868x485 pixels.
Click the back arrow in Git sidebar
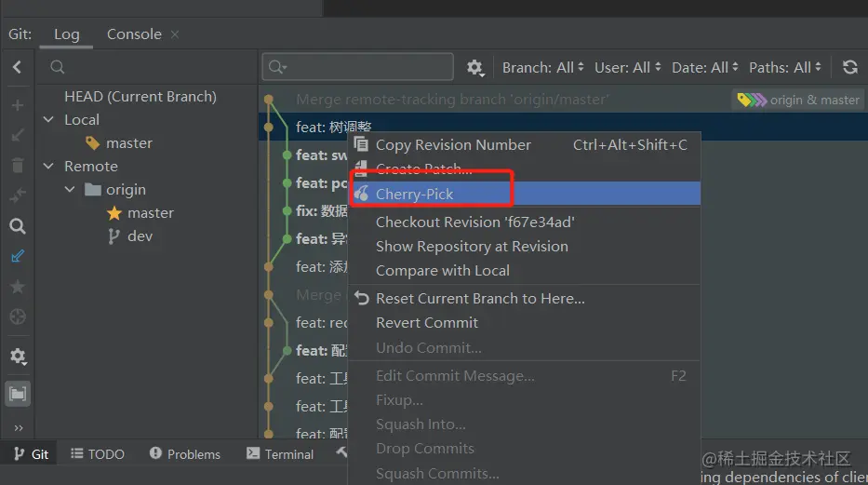click(17, 67)
